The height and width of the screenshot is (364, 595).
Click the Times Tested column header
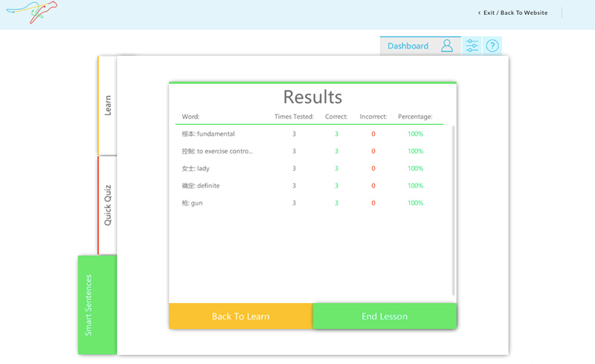pyautogui.click(x=294, y=117)
